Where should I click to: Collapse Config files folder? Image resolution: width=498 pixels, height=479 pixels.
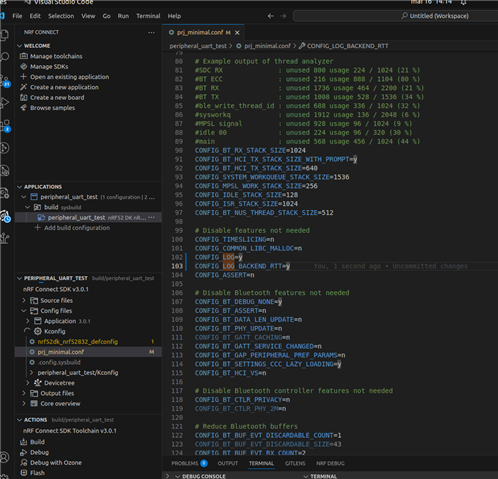(24, 311)
